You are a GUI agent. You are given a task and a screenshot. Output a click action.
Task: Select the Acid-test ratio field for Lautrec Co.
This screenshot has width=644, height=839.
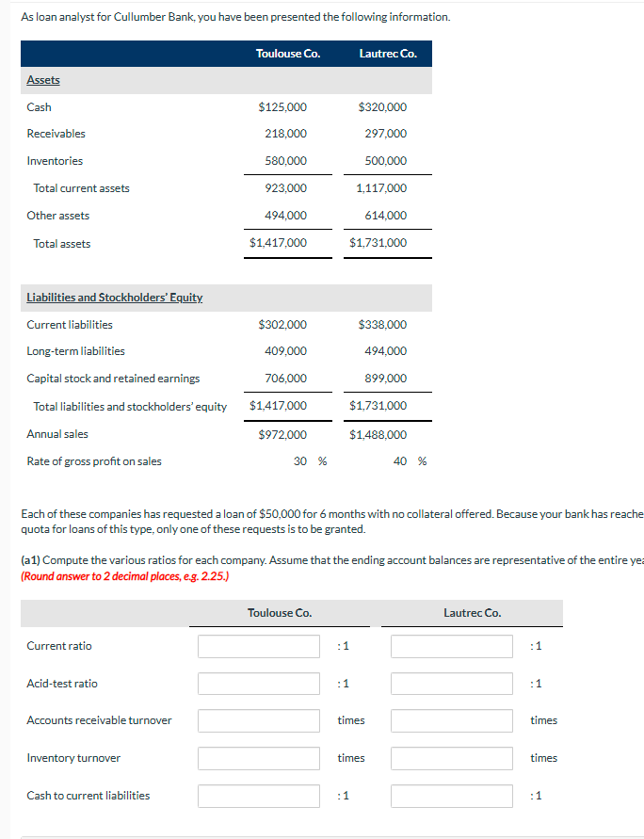451,684
